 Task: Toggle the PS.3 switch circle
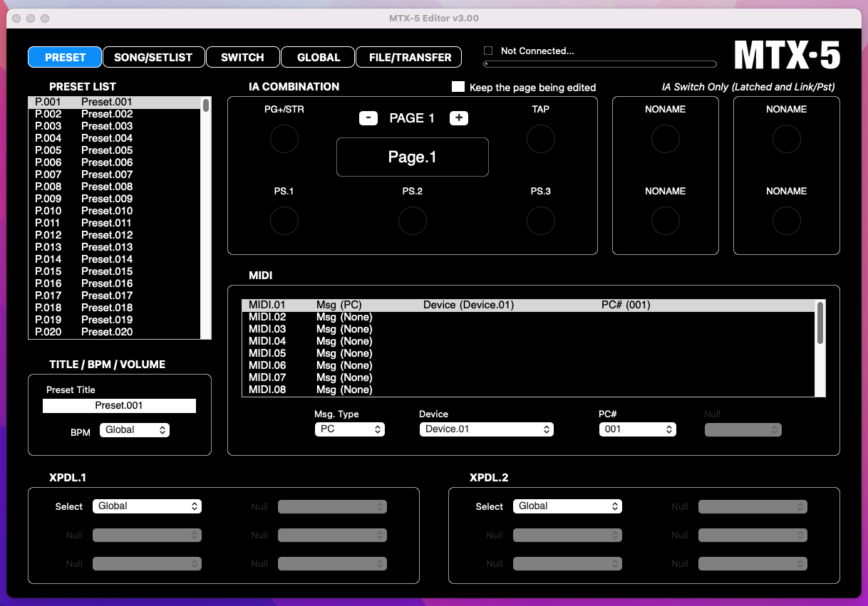540,221
